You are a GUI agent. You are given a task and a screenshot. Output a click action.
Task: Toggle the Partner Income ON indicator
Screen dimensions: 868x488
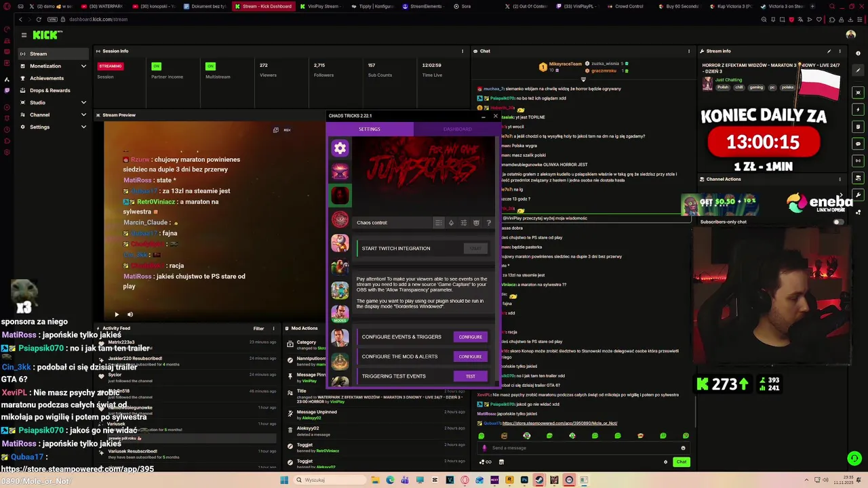(x=156, y=66)
